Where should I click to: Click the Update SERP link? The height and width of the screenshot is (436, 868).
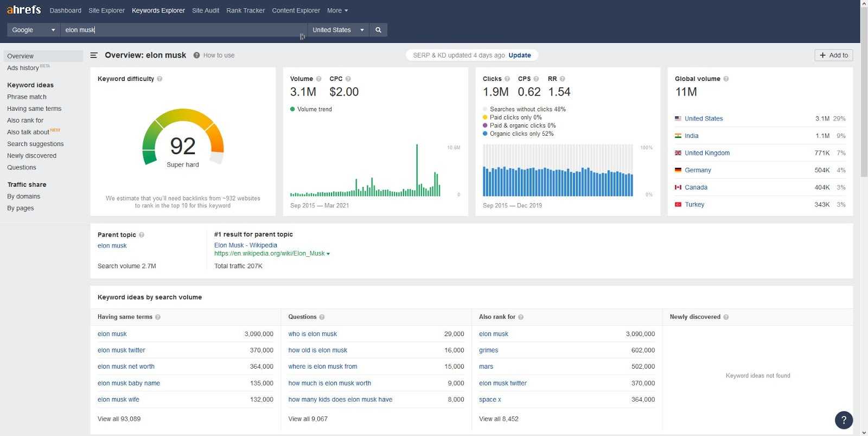click(x=520, y=55)
